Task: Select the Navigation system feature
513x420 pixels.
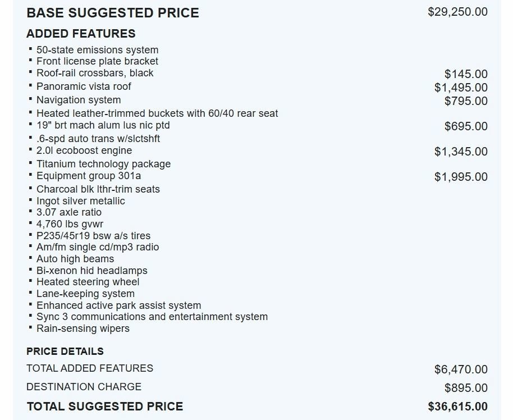Action: coord(79,100)
